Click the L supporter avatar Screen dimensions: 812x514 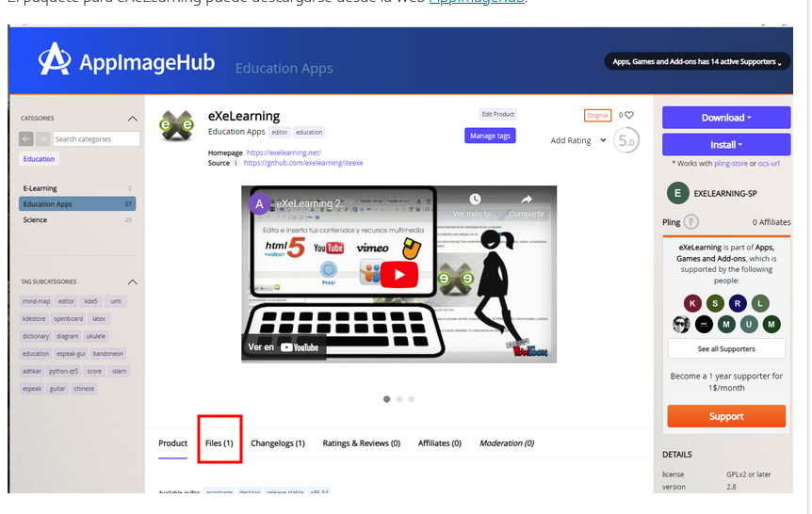760,303
